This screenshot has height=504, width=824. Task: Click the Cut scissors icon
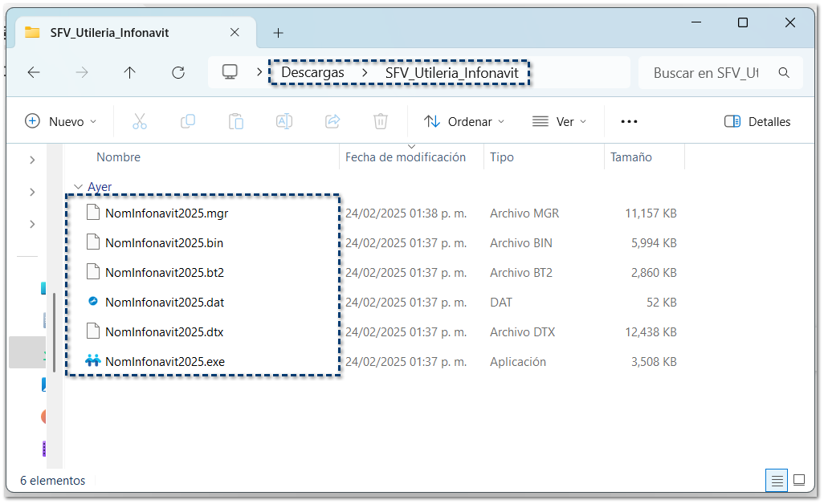pyautogui.click(x=139, y=121)
